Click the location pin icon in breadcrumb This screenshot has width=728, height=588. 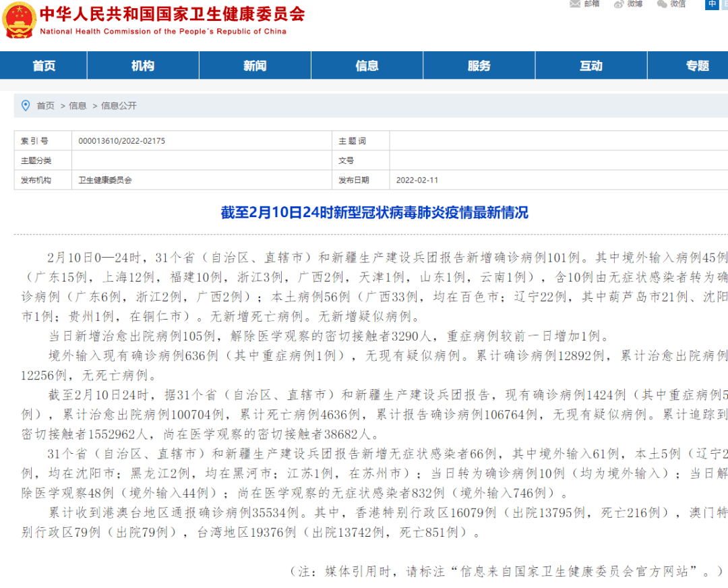(x=26, y=105)
